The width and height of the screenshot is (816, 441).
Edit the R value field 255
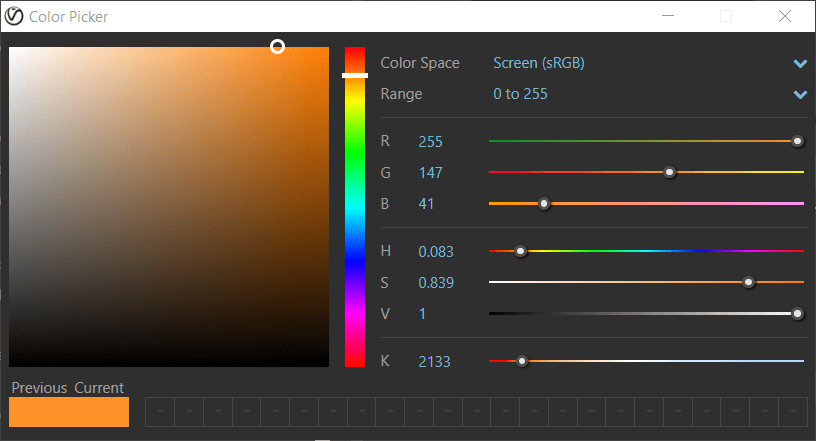pyautogui.click(x=430, y=142)
